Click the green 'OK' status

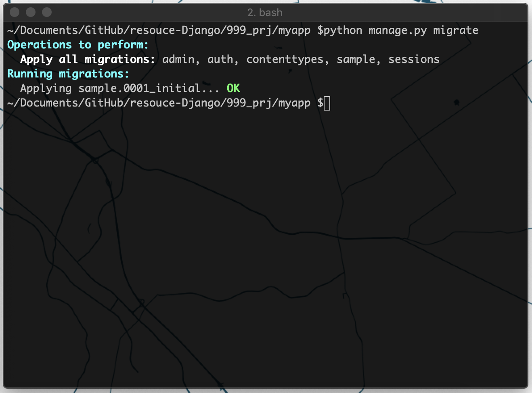point(233,88)
